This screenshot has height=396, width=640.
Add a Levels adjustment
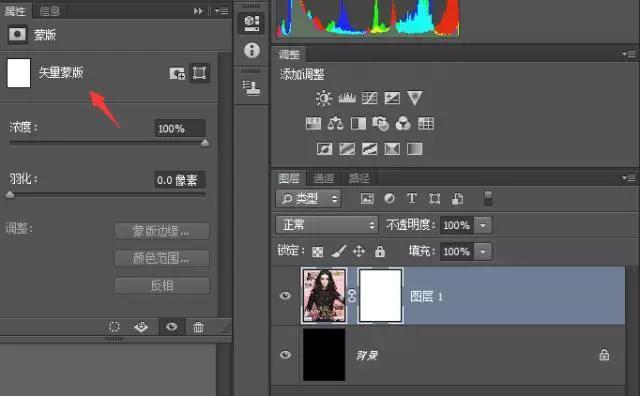(347, 98)
